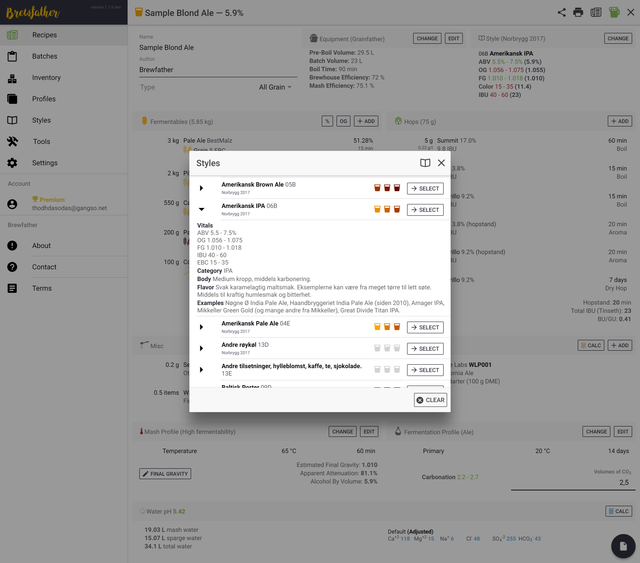Click the Recipes icon in sidebar
The width and height of the screenshot is (640, 563).
[12, 35]
